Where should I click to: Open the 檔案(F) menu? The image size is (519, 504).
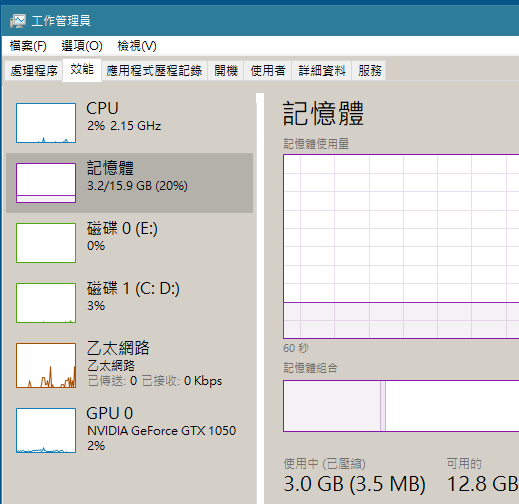[28, 46]
